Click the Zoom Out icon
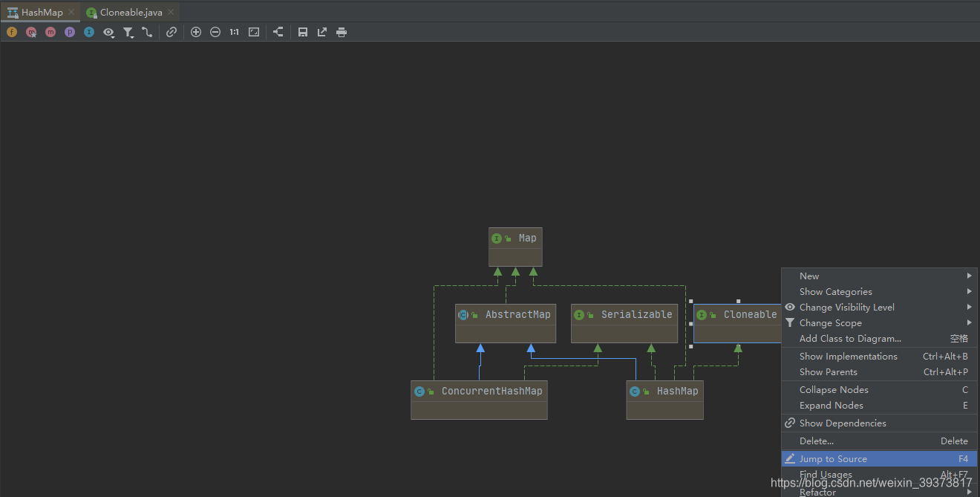The image size is (980, 497). tap(215, 32)
